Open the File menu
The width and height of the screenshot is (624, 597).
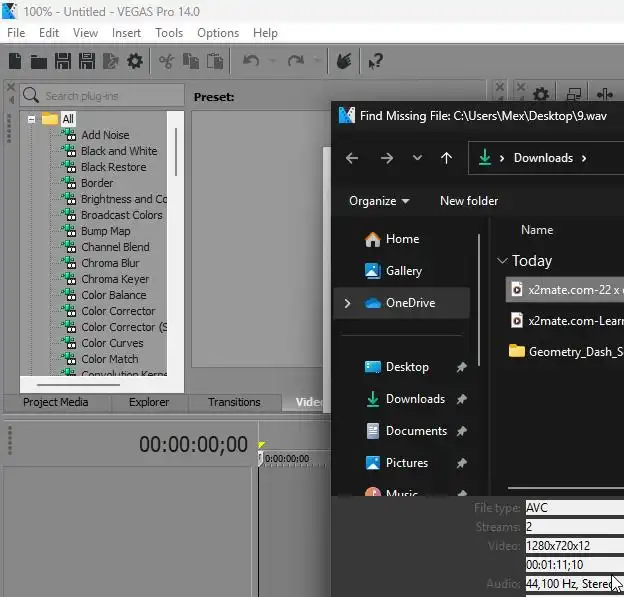tap(16, 33)
